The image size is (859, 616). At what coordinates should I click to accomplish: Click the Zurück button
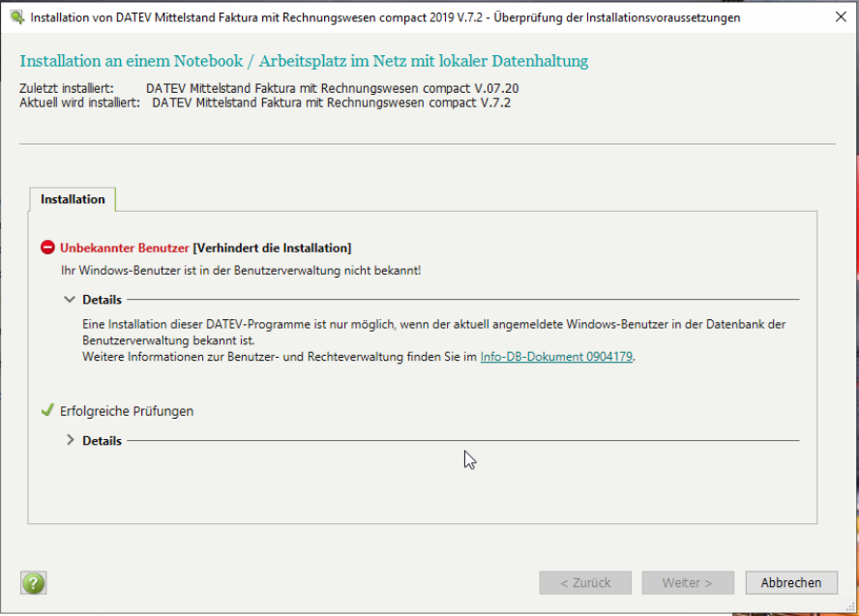(585, 583)
